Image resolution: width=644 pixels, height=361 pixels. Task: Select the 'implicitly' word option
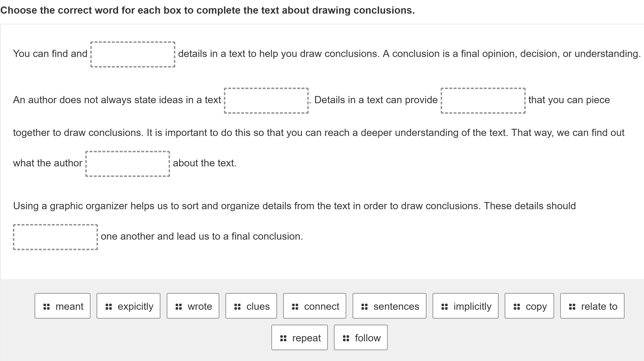click(465, 306)
